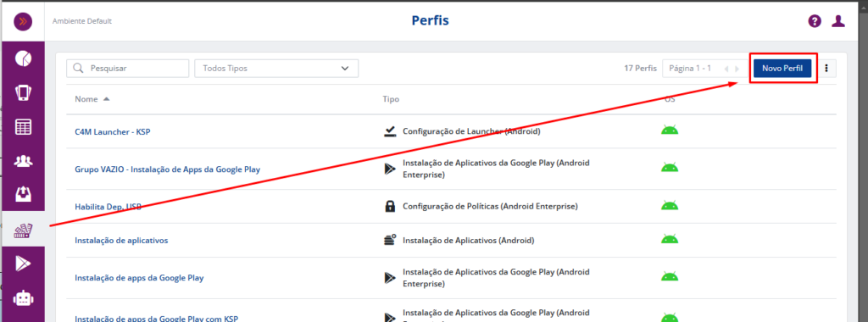Open the Google Play icon in sidebar
The width and height of the screenshot is (868, 322).
[23, 264]
